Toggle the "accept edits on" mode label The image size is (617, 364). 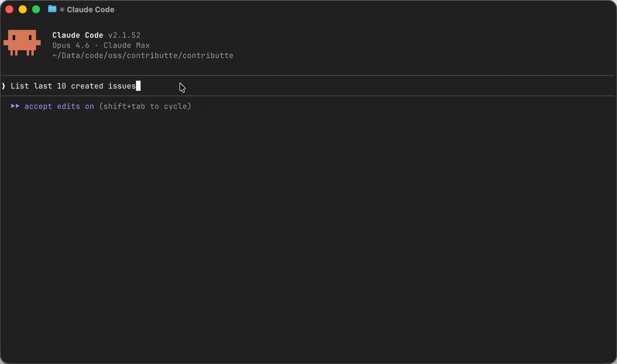59,106
